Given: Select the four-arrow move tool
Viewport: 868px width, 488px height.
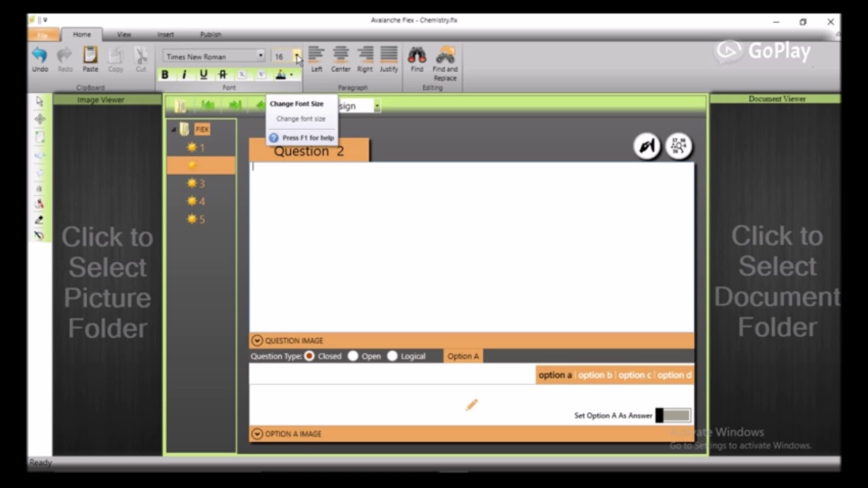Looking at the screenshot, I should pyautogui.click(x=39, y=119).
